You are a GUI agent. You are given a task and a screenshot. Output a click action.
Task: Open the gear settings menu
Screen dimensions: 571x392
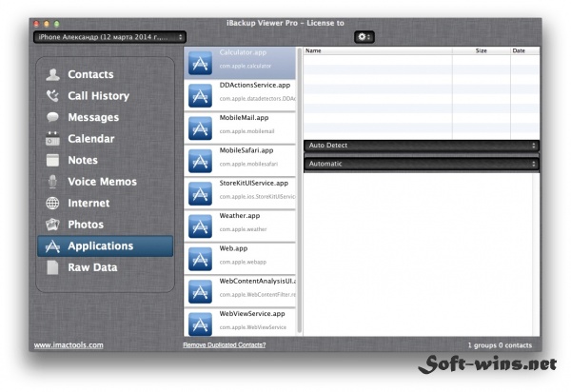pos(364,37)
